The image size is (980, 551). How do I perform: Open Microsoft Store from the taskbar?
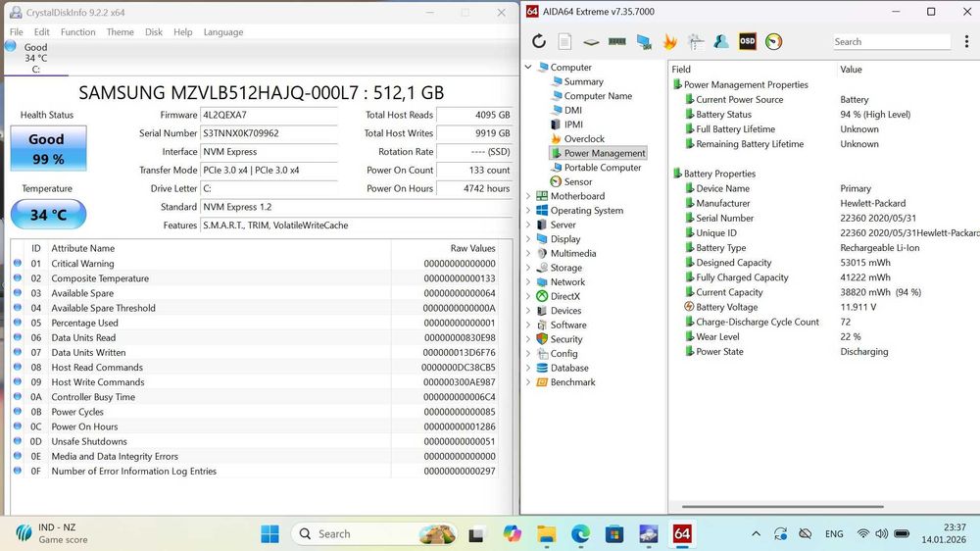(x=614, y=534)
